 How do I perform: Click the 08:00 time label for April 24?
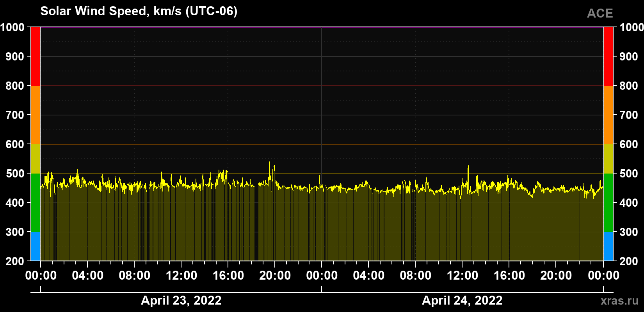[415, 276]
